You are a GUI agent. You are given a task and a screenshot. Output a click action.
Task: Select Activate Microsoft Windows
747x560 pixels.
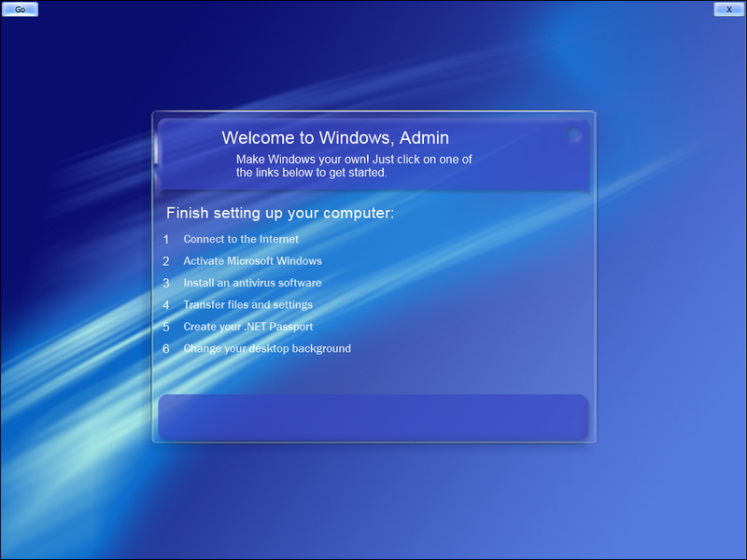pos(252,261)
